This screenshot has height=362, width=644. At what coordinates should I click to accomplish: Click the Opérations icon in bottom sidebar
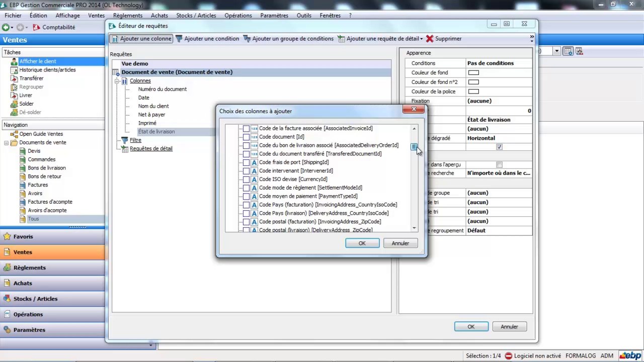point(7,315)
